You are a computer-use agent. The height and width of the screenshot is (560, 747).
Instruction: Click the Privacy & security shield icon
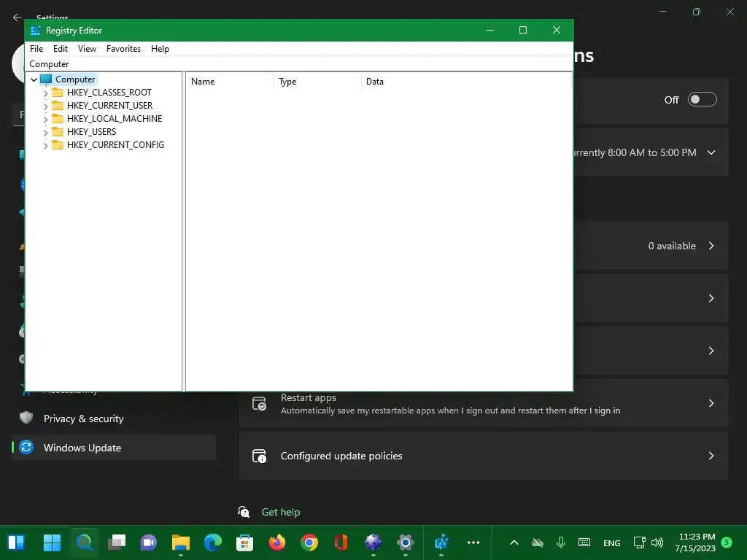click(x=26, y=418)
